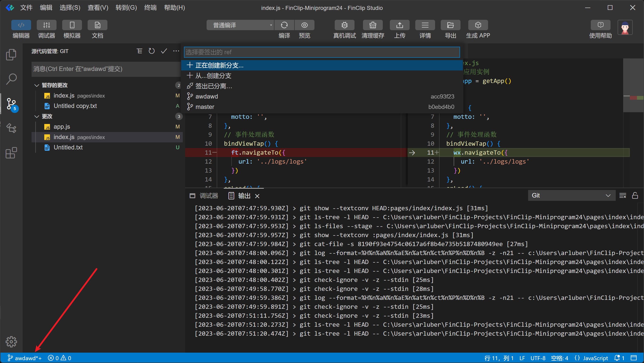This screenshot has width=644, height=363.
Task: Toggle the editor (编辑器) panel button
Action: [21, 25]
